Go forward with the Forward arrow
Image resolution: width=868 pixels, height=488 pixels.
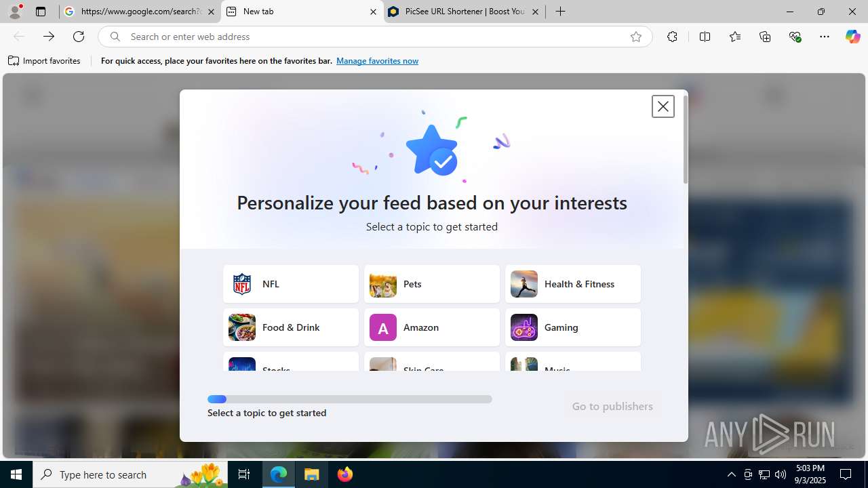pyautogui.click(x=49, y=37)
